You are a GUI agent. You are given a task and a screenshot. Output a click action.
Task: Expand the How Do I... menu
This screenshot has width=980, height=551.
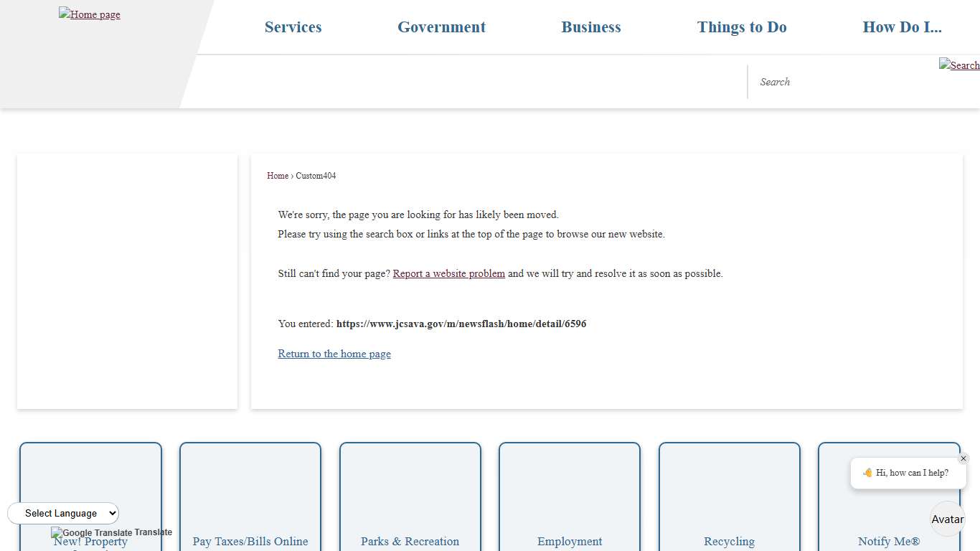coord(903,27)
